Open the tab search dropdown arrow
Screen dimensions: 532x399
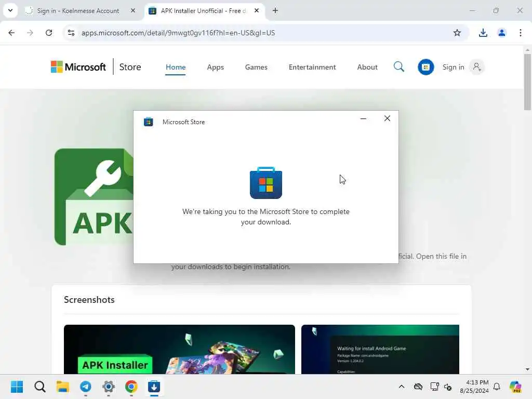point(10,10)
